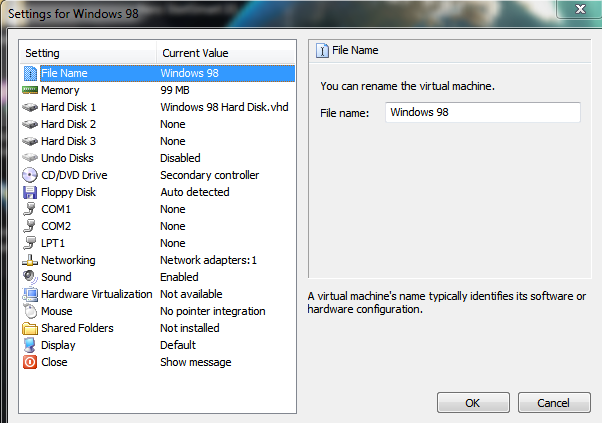Select the Hardware Virtualization setting
This screenshot has height=423, width=602.
pyautogui.click(x=157, y=294)
